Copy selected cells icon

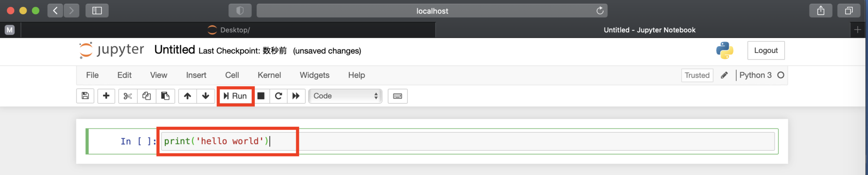[x=147, y=96]
